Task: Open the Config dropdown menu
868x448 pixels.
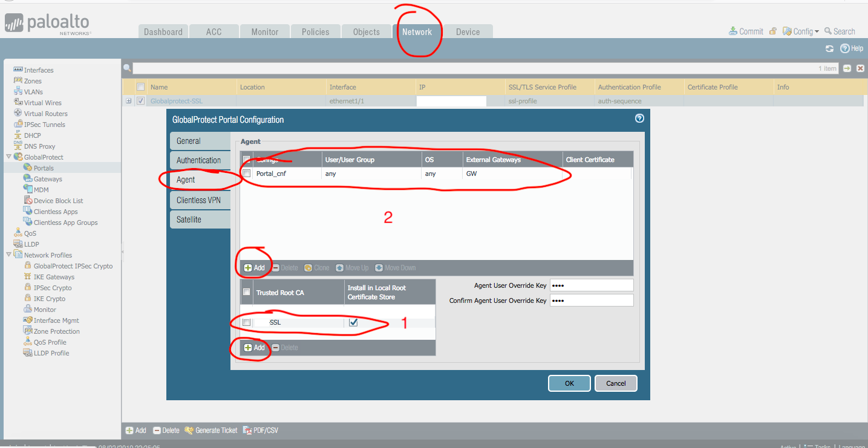Action: coord(802,31)
